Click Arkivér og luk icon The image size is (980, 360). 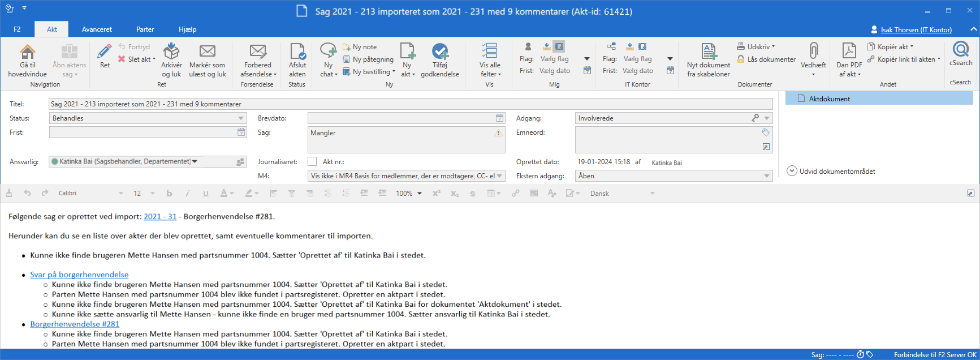[x=171, y=52]
